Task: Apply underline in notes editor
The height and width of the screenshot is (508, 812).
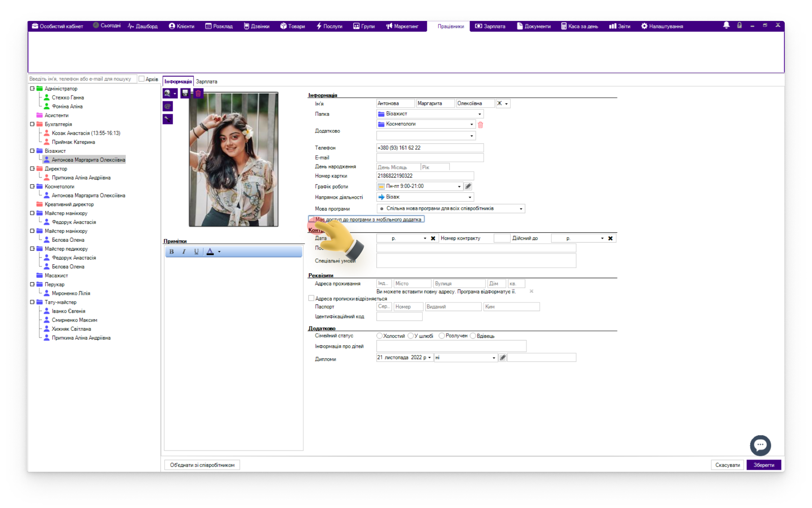Action: [196, 252]
